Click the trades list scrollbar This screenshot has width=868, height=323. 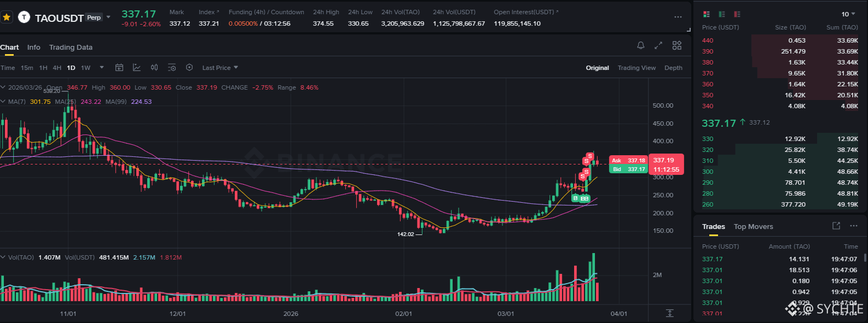point(865,257)
